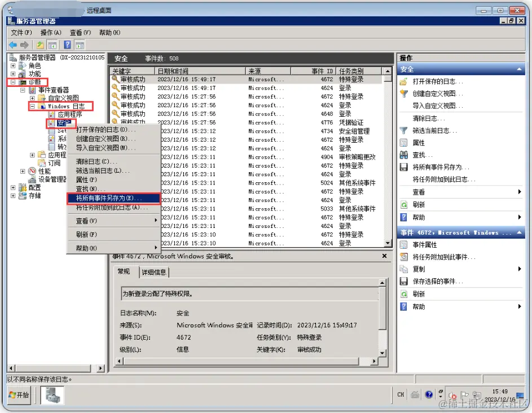Viewport: 532px width, 413px height.
Task: Open the 帮助(H) menu bar item
Action: [x=109, y=33]
